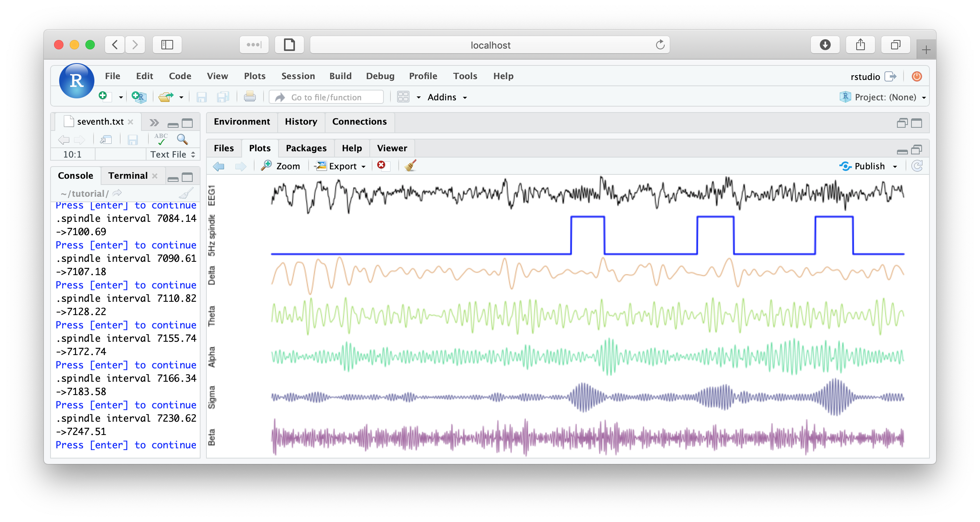Click the broom icon to clear plots
Image resolution: width=980 pixels, height=522 pixels.
[x=410, y=166]
